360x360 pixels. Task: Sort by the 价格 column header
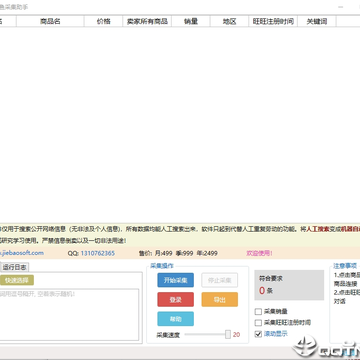tap(104, 22)
